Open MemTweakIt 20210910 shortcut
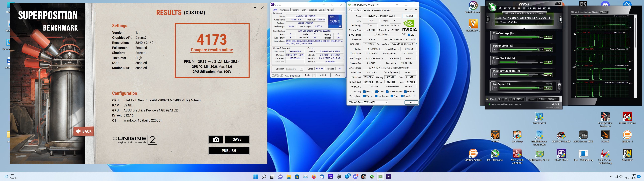This screenshot has height=181, width=644. pyautogui.click(x=517, y=156)
